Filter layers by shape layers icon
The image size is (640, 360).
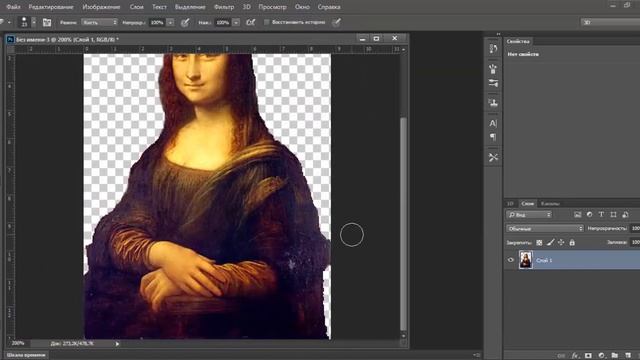(613, 215)
